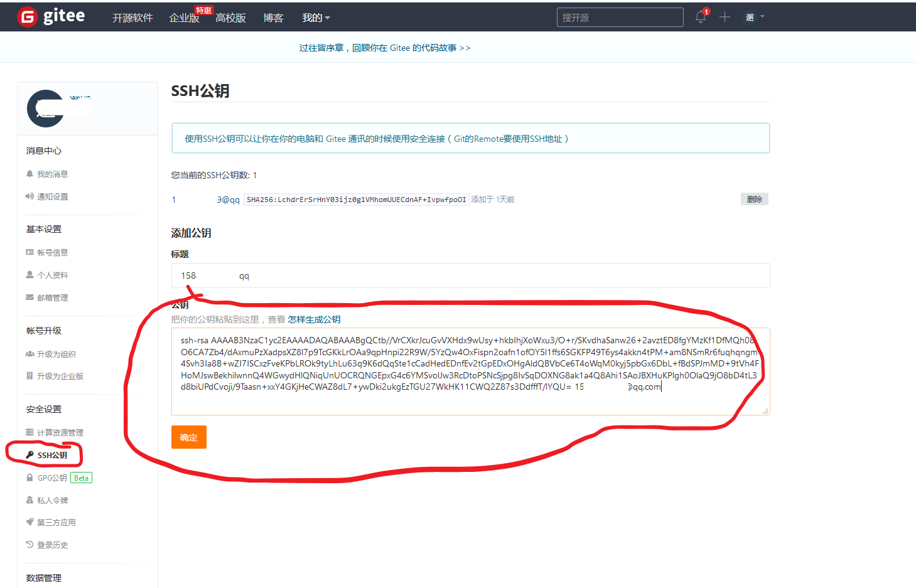The image size is (916, 588).
Task: Click the person icon beside 个人资料
Action: (30, 275)
